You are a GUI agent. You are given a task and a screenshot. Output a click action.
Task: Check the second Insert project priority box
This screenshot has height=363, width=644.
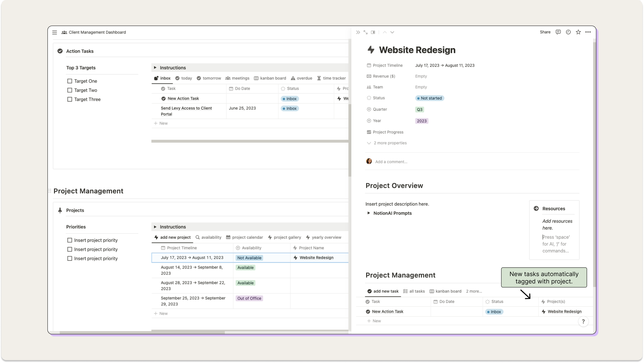pyautogui.click(x=70, y=249)
